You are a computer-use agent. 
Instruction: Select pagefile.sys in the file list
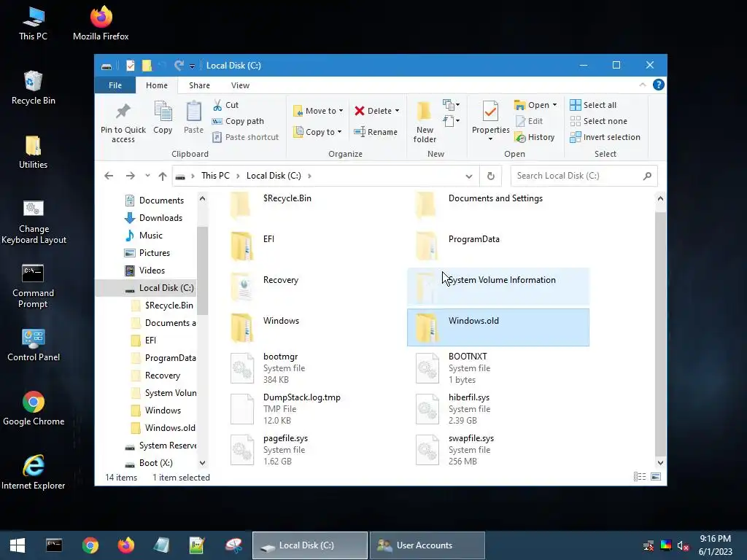pos(312,449)
